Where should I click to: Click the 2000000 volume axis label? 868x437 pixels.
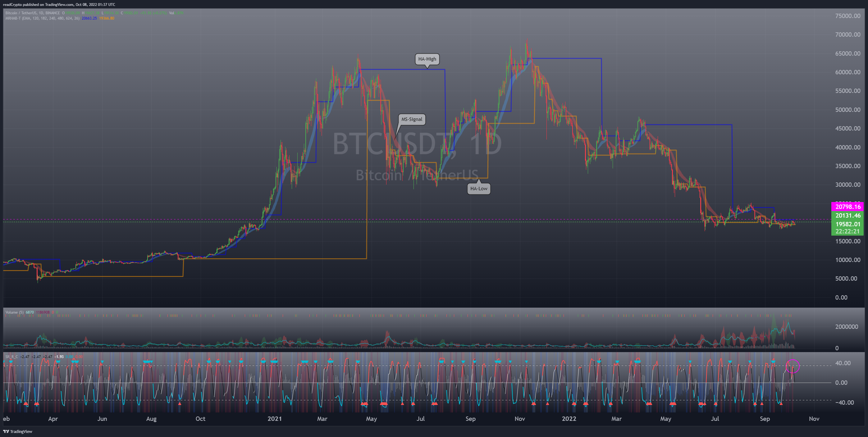pos(847,327)
